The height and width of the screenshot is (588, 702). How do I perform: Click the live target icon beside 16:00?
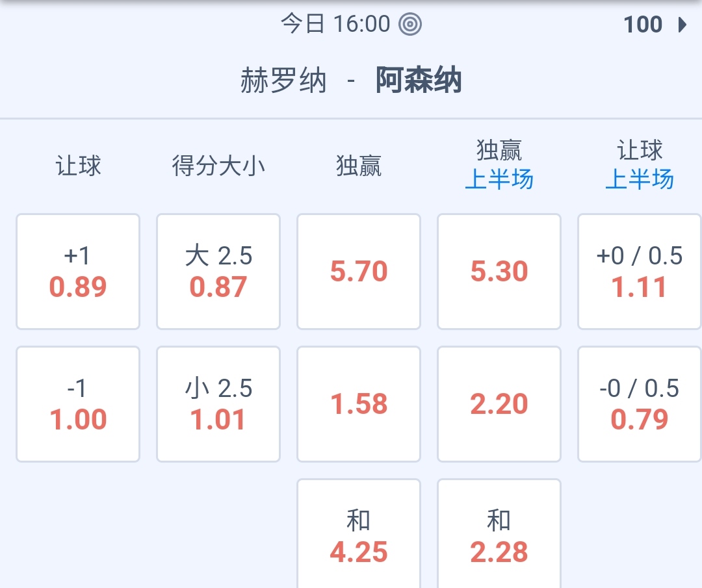click(410, 25)
